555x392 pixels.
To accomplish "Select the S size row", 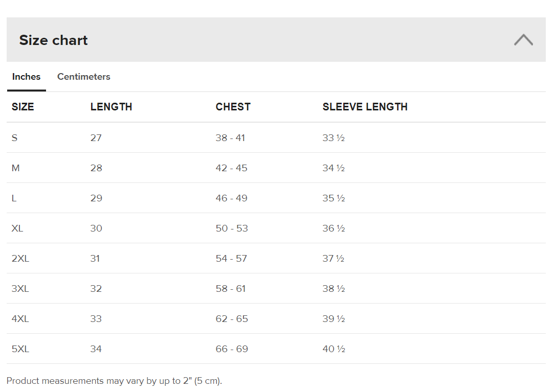I will coord(276,137).
